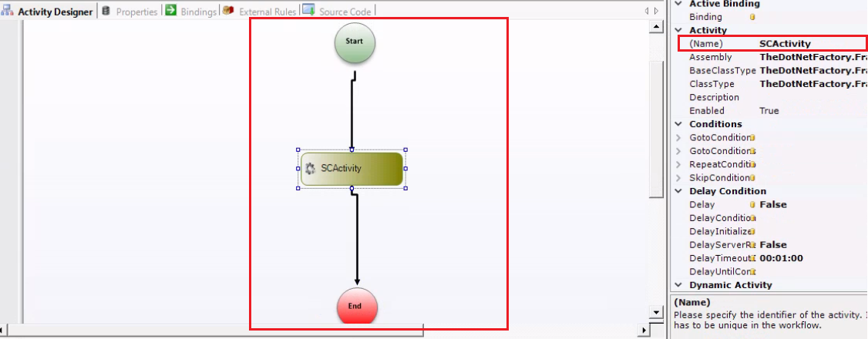
Task: Select the Assembly property value
Action: click(x=813, y=57)
